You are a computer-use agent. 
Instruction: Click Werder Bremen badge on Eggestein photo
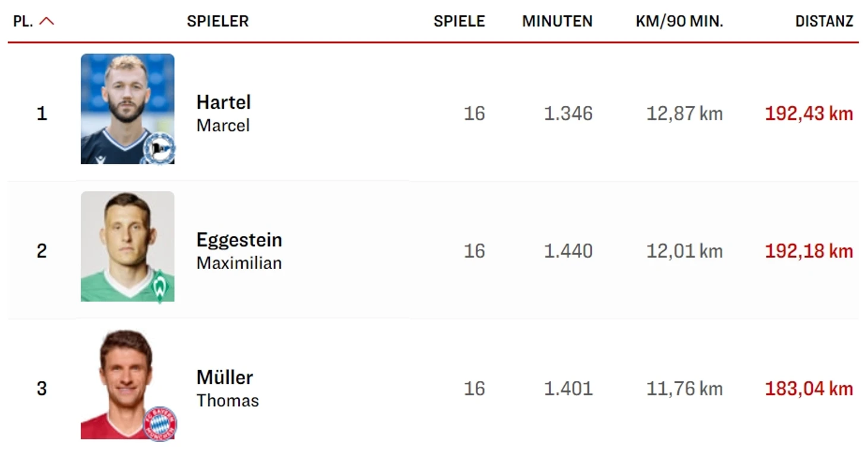[x=159, y=287]
